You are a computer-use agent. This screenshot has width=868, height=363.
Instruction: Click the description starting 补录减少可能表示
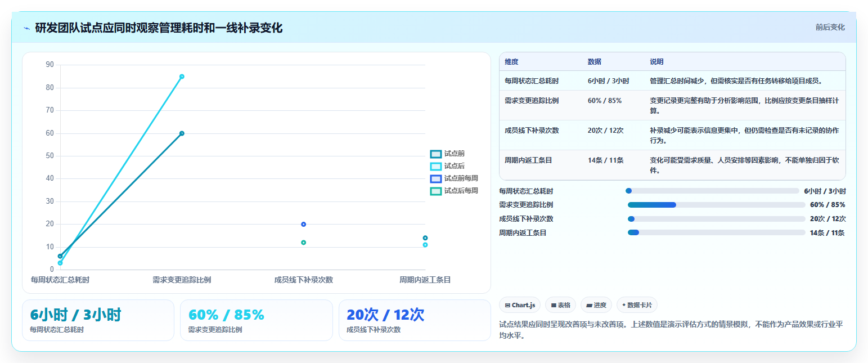click(x=744, y=136)
